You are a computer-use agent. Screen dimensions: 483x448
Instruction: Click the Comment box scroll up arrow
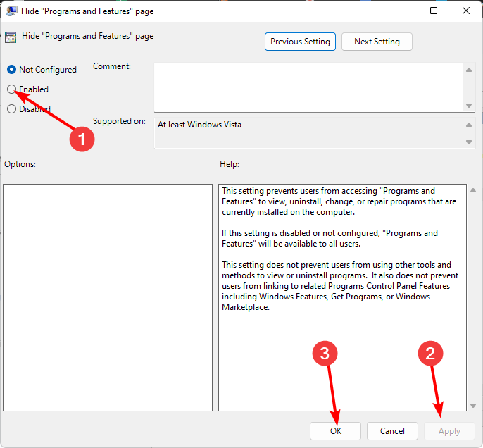click(469, 70)
